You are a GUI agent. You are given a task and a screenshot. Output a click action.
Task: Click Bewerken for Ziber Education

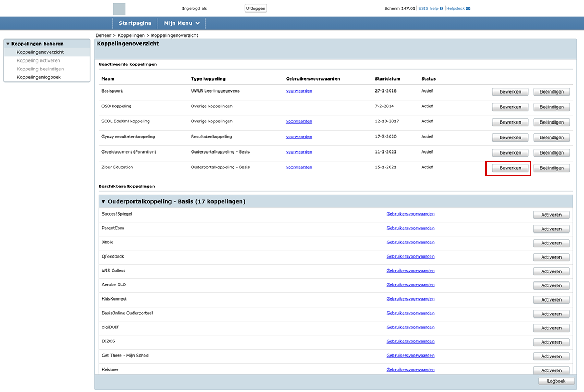coord(510,168)
